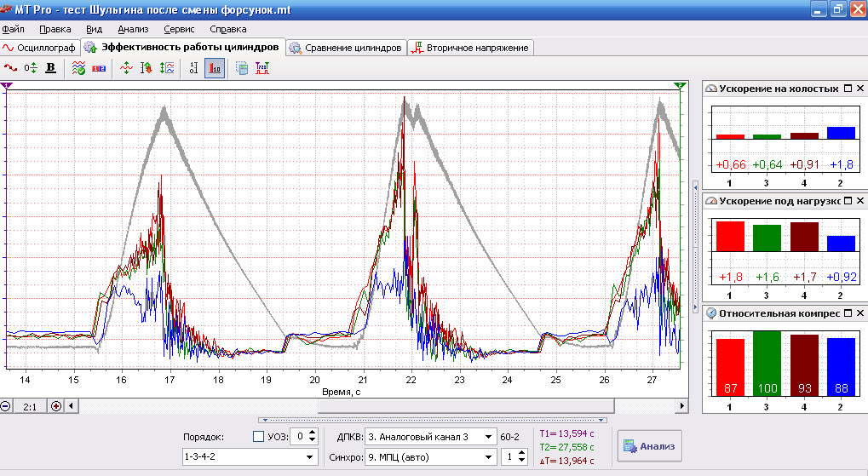Click the ΔT=13,964 с readout
Screen dimensions: 868x476
pos(566,461)
